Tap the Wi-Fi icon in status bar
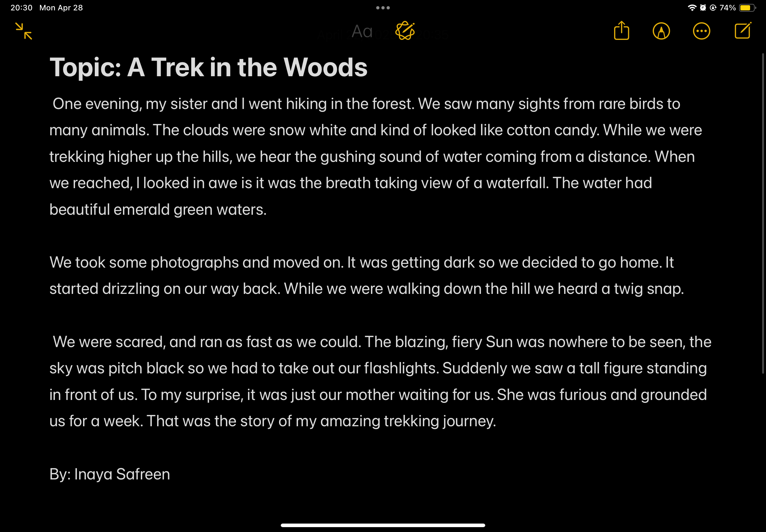Image resolution: width=766 pixels, height=532 pixels. coord(692,8)
